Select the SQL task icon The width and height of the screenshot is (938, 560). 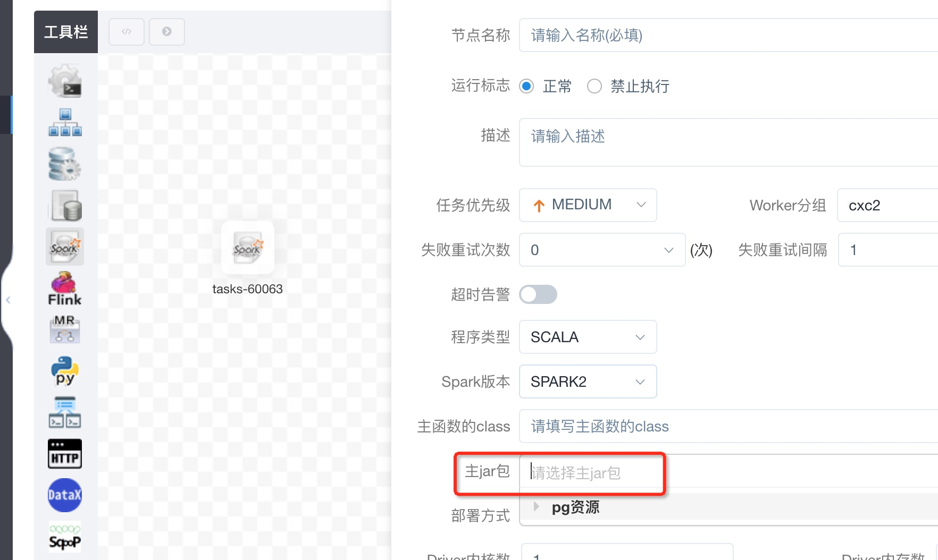(65, 206)
